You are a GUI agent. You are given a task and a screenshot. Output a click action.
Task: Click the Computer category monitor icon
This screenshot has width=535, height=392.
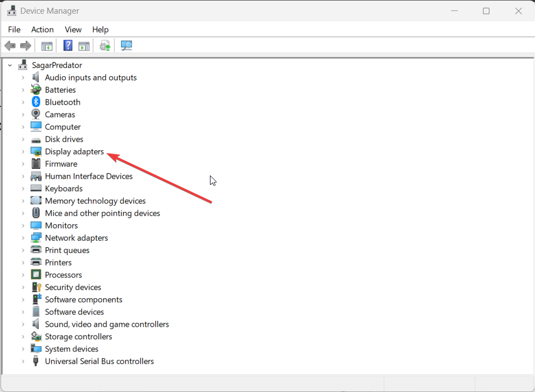click(36, 127)
